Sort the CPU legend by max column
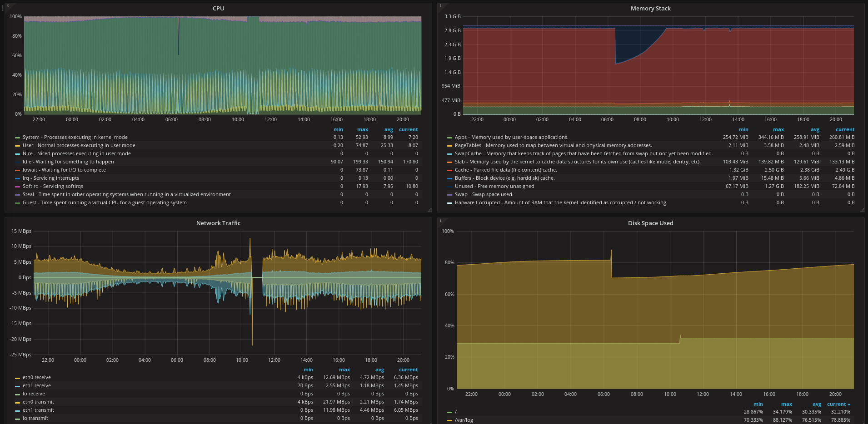The image size is (868, 424). coord(362,129)
